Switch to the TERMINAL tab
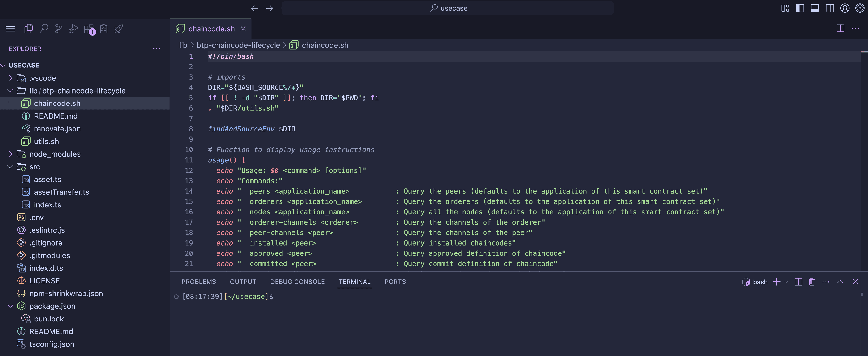Image resolution: width=868 pixels, height=356 pixels. [x=354, y=282]
